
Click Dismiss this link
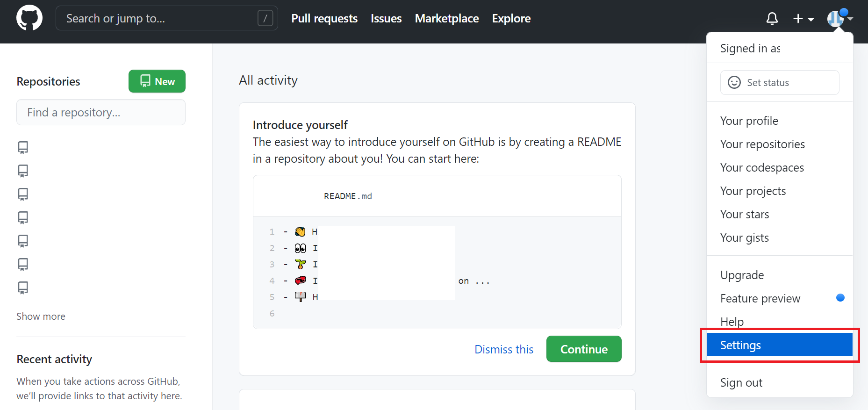tap(504, 349)
